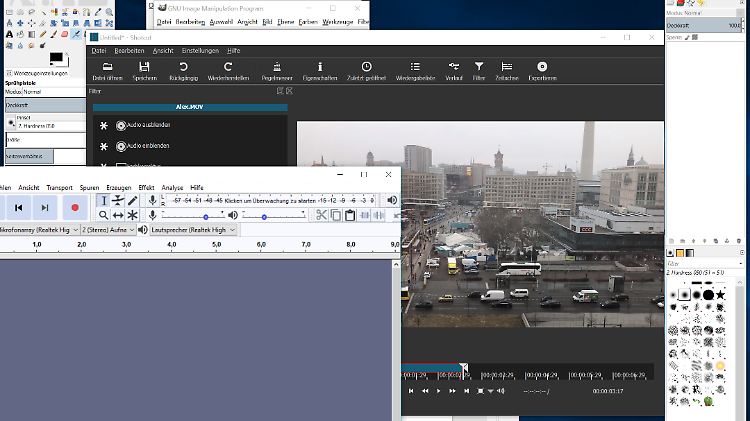Toggle the Audio einblenden filter checkbox
This screenshot has height=421, width=750.
[121, 146]
